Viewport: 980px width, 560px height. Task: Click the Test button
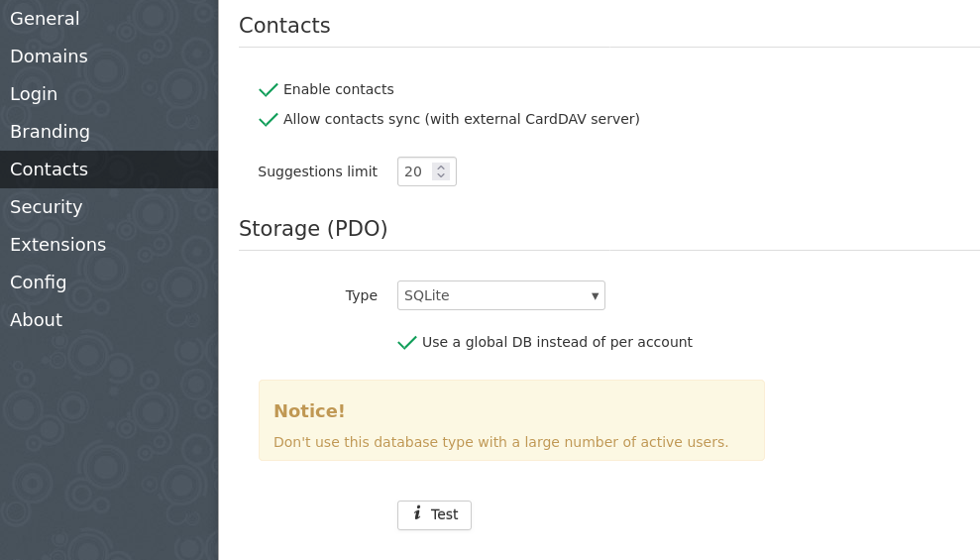[434, 515]
